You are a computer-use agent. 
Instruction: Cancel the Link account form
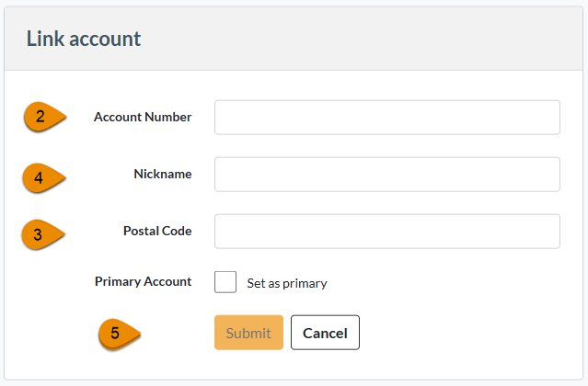pyautogui.click(x=325, y=333)
